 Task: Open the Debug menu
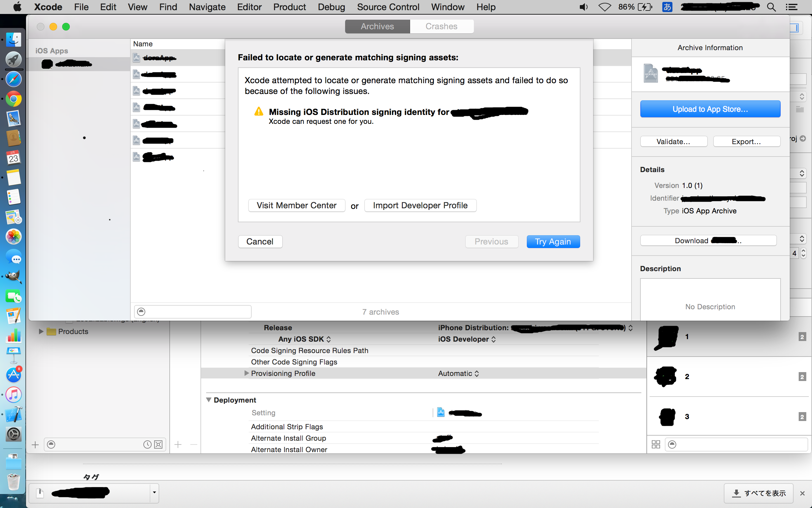(331, 7)
